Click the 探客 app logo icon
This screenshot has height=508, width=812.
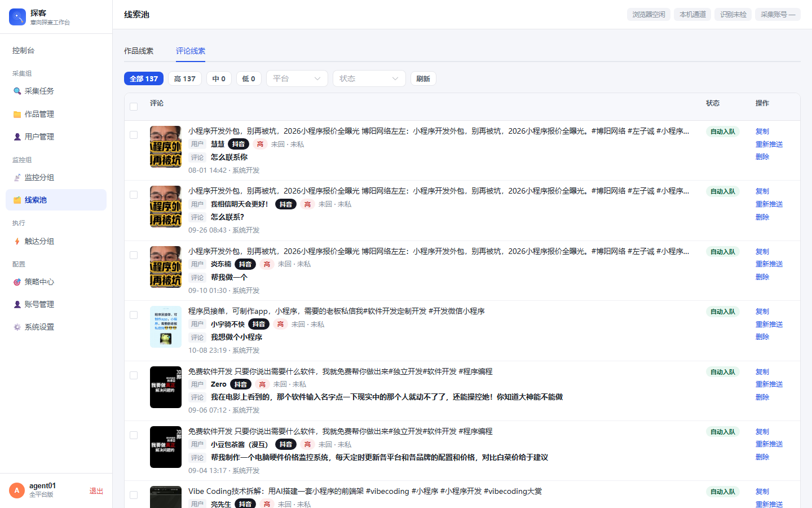(x=17, y=17)
